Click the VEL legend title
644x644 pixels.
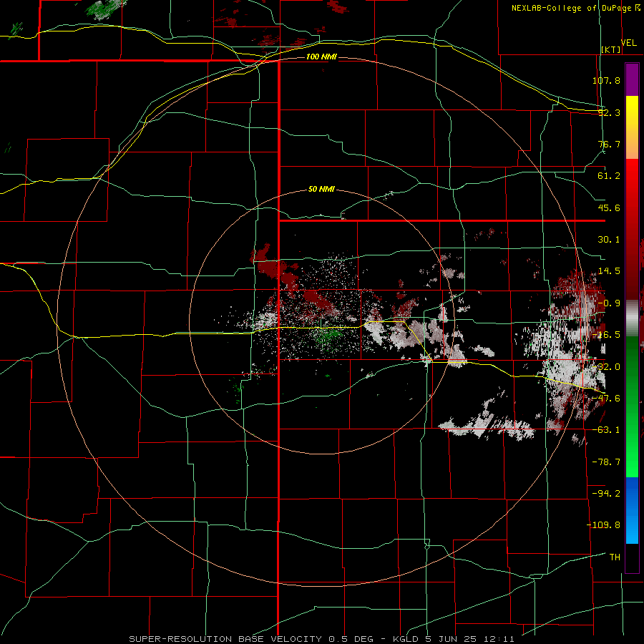[x=629, y=43]
